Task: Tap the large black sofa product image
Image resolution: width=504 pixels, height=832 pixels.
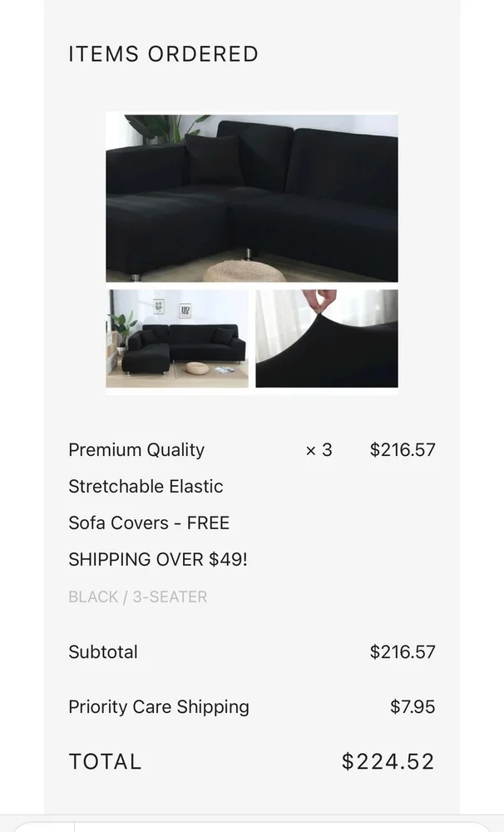Action: click(x=251, y=198)
